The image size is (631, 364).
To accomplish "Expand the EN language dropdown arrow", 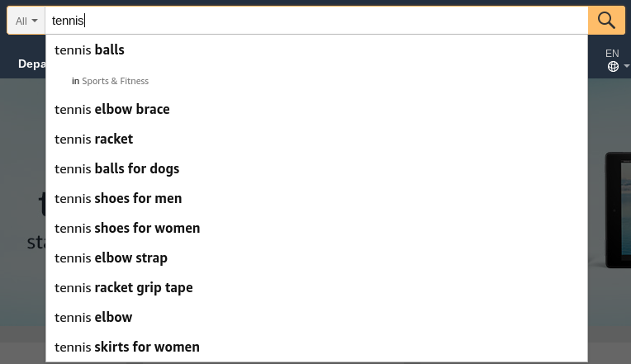I will point(626,66).
